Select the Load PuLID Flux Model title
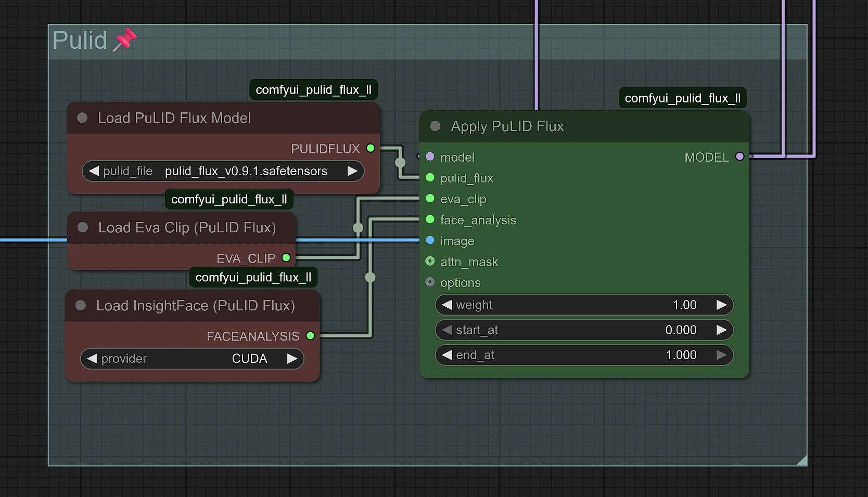The width and height of the screenshot is (868, 497). point(174,118)
